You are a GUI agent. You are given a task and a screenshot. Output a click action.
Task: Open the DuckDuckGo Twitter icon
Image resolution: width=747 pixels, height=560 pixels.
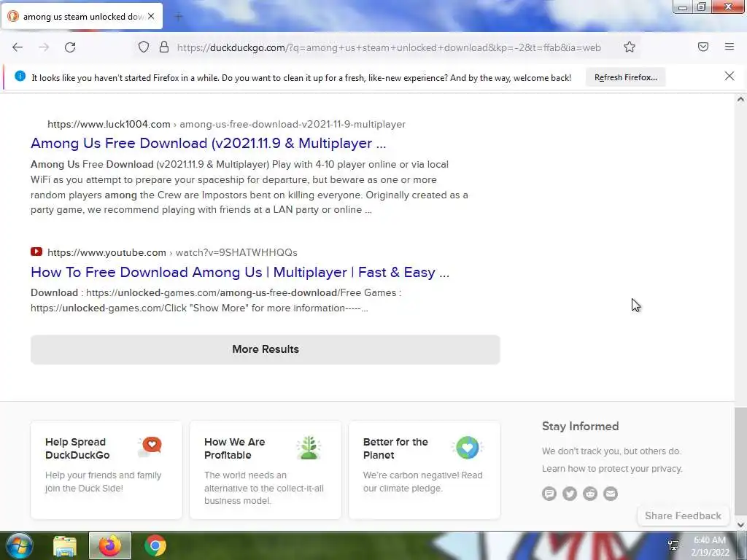[x=570, y=494]
